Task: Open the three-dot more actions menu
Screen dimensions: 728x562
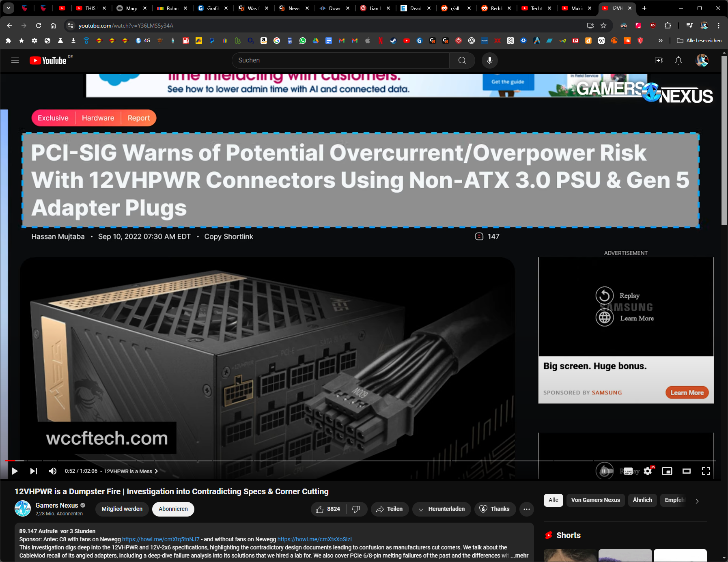Action: [527, 509]
